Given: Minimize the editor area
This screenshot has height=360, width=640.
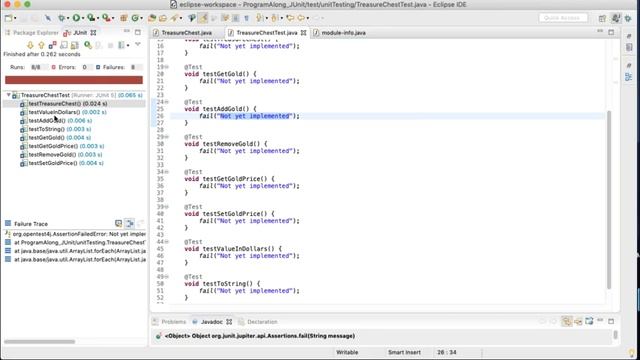Looking at the screenshot, I should pyautogui.click(x=600, y=31).
